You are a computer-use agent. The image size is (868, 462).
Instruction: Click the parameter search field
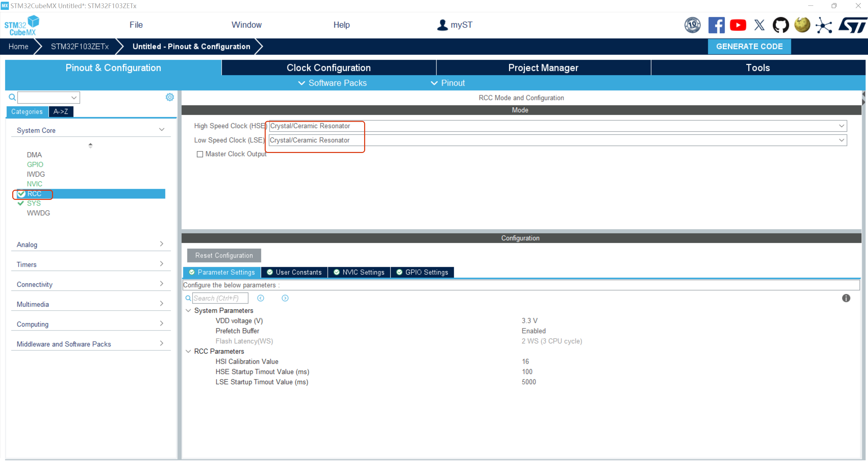pos(220,298)
